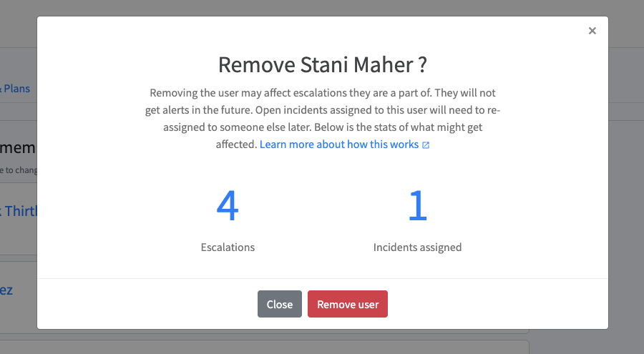This screenshot has height=354, width=644.
Task: Click the partially hidden 'ez' member name
Action: [x=6, y=290]
